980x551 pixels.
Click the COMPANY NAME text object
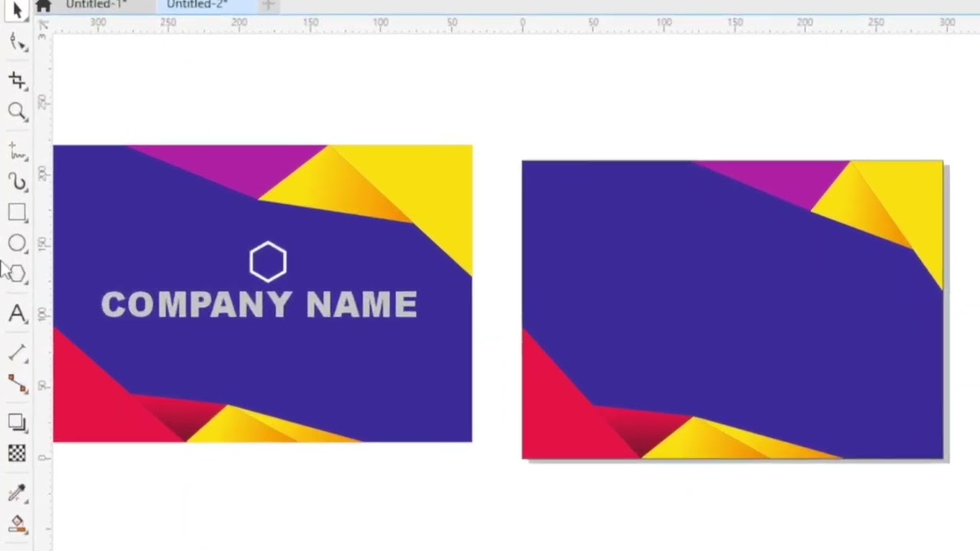[260, 305]
